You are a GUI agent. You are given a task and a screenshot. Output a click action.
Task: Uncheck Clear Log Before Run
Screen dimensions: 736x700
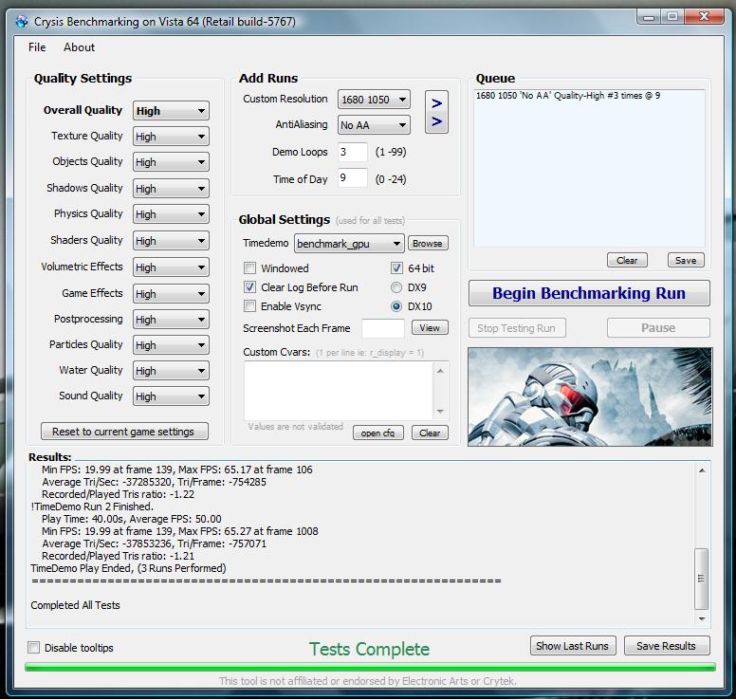coord(249,286)
